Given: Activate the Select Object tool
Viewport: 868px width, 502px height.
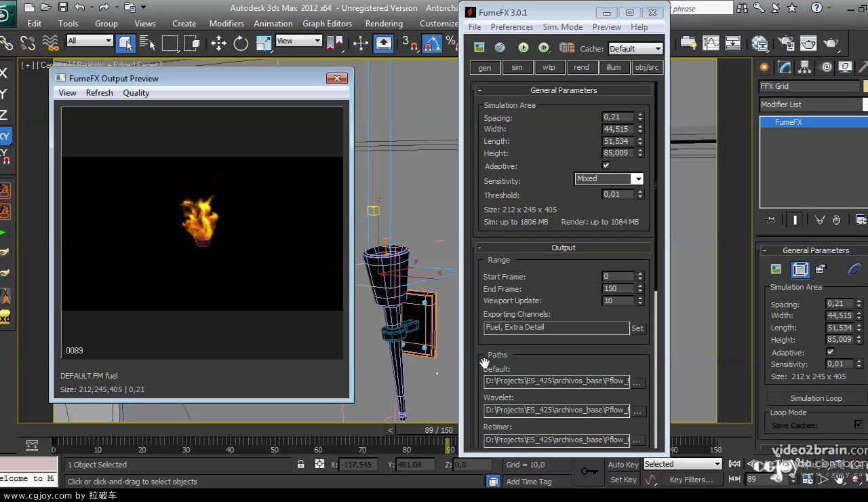Looking at the screenshot, I should pos(125,43).
